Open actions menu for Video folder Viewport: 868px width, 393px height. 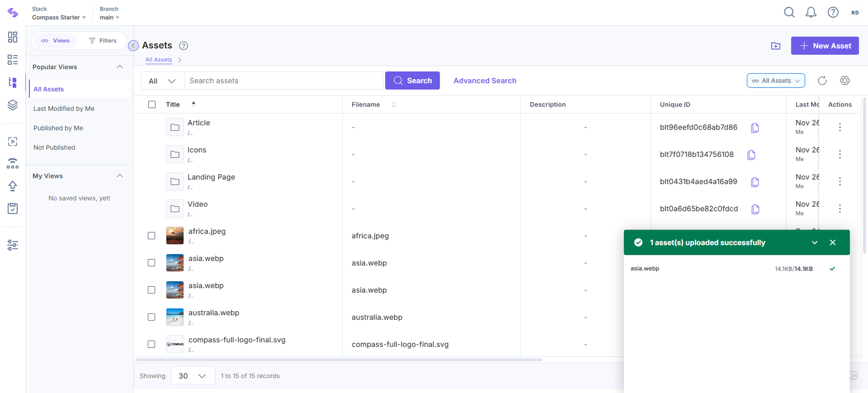pos(840,209)
